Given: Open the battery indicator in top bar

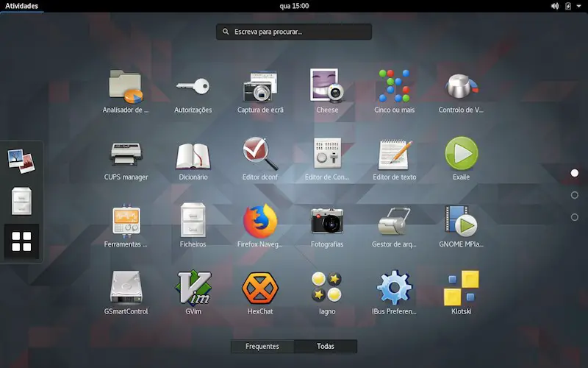Looking at the screenshot, I should pos(568,6).
